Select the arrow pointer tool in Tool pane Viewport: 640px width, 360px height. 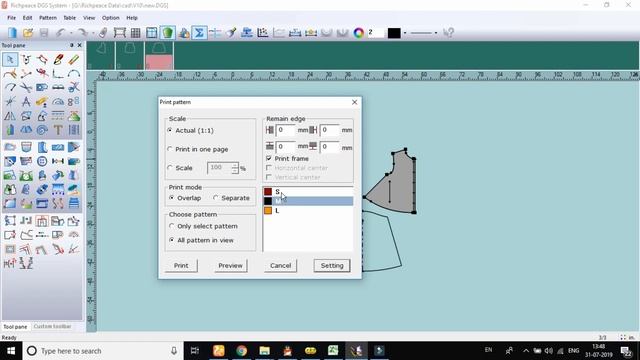(10, 60)
